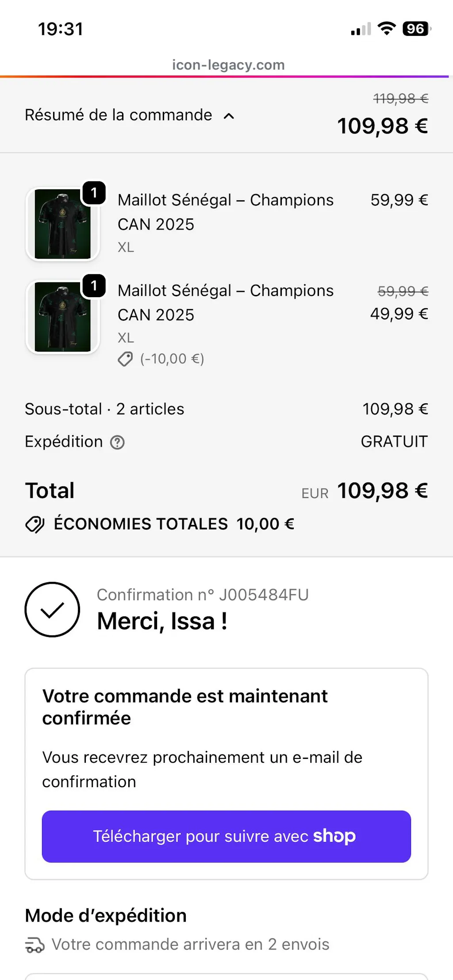Tap the Mode d'expédition heading
The height and width of the screenshot is (980, 453).
(x=106, y=915)
